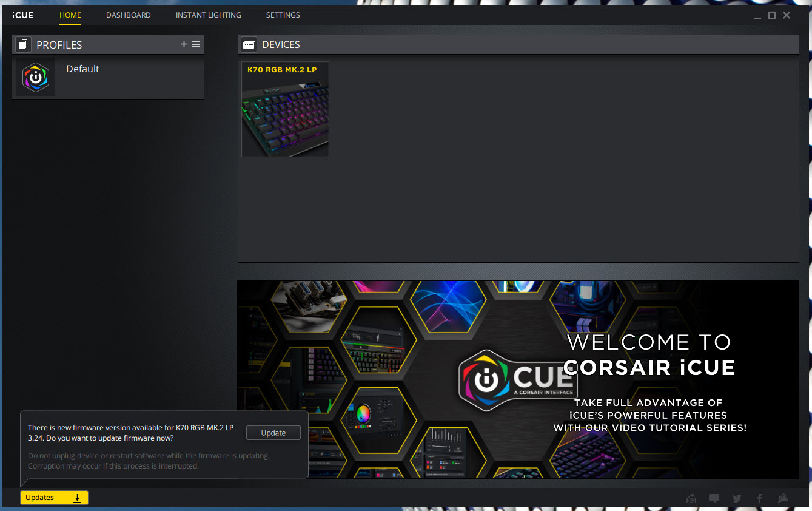Open Corsair Facebook page icon
Viewport: 812px width, 511px height.
point(759,498)
